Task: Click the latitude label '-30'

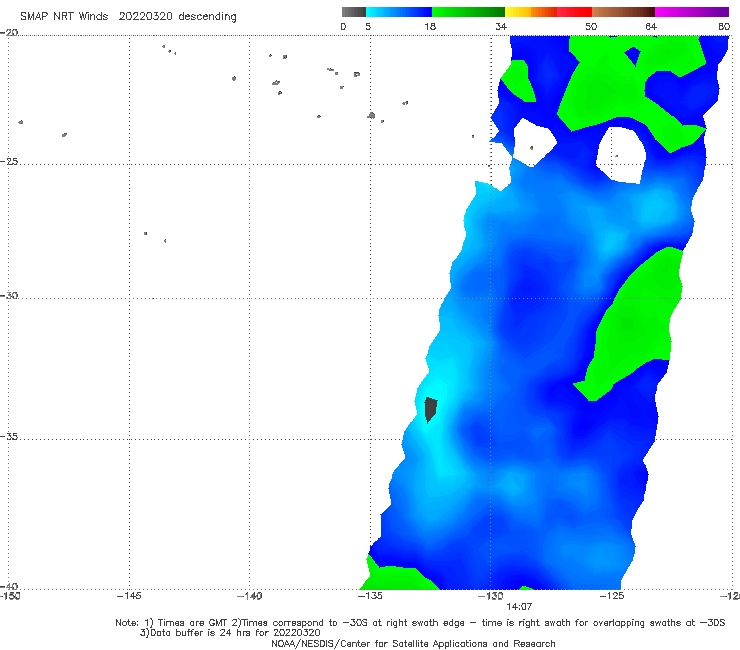Action: pyautogui.click(x=9, y=295)
